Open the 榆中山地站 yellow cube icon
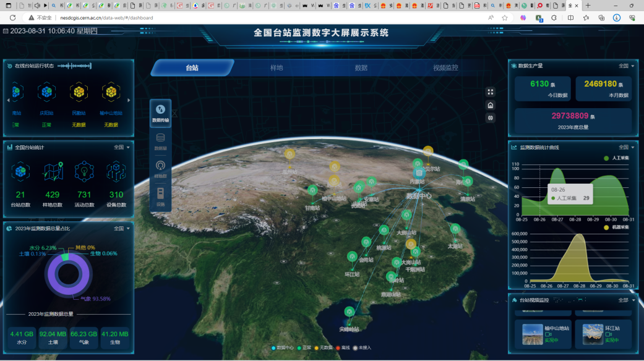The width and height of the screenshot is (644, 361). click(x=111, y=92)
